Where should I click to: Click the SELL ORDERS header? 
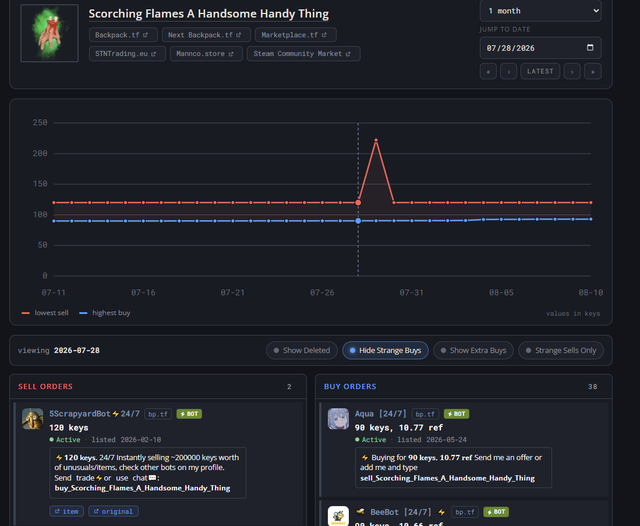coord(45,386)
